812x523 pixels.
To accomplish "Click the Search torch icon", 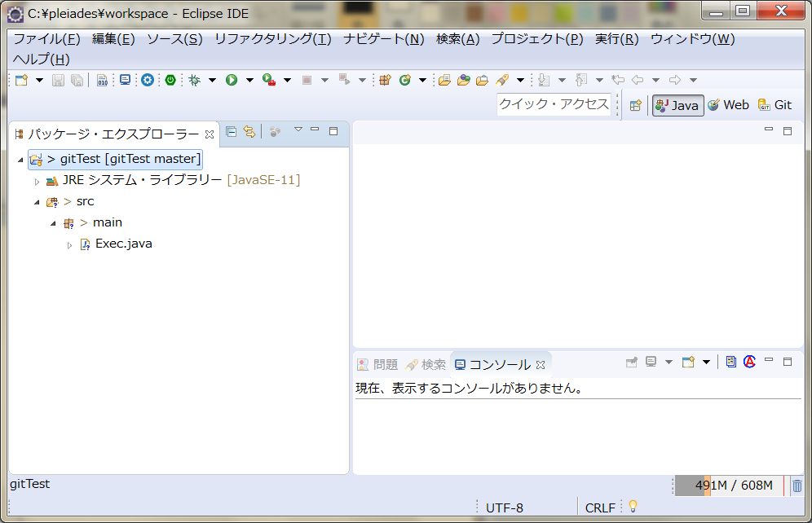I will (x=502, y=80).
